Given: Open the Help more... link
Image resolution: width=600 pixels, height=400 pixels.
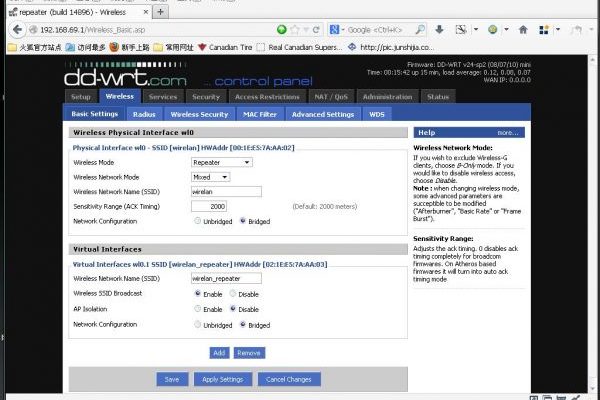Looking at the screenshot, I should coord(507,133).
